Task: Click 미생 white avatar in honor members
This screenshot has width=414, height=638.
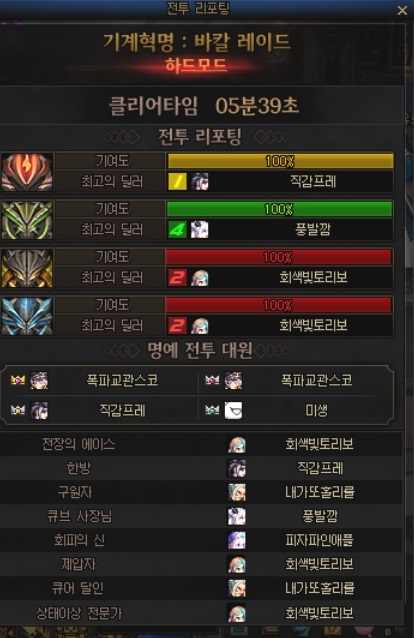Action: 233,410
